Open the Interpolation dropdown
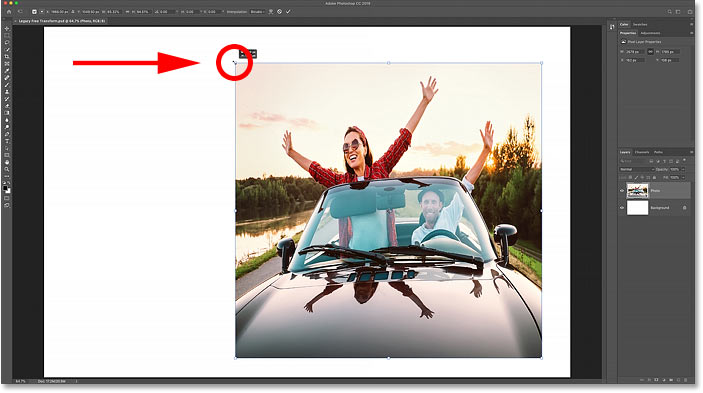 (x=257, y=12)
